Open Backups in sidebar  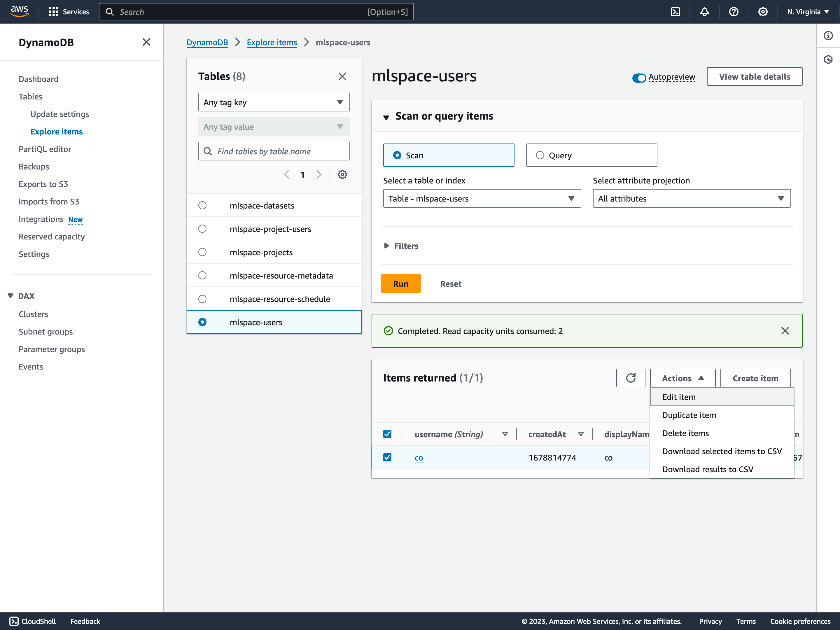pos(34,166)
